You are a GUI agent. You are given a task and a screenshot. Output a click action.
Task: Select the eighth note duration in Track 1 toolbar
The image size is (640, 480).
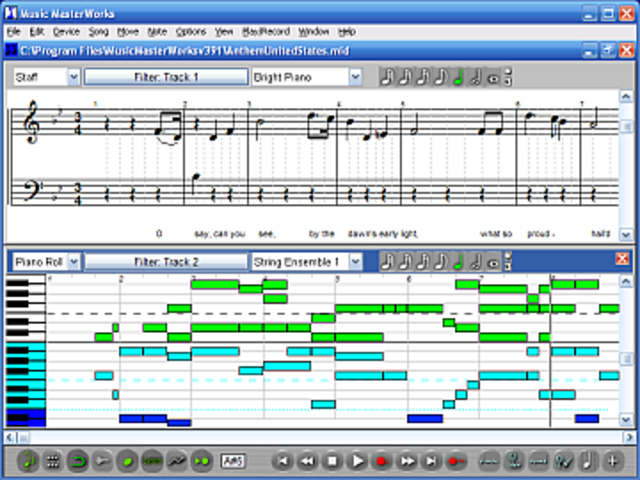pyautogui.click(x=440, y=77)
